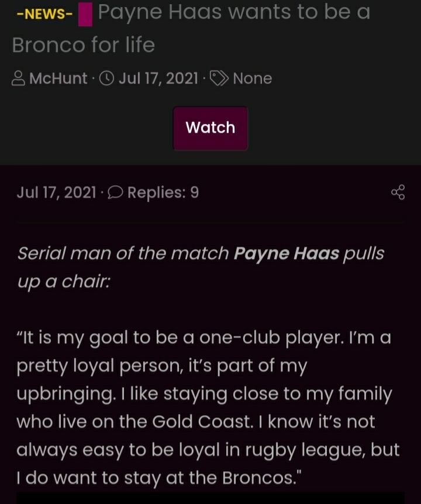Open the post date Jul 17, 2021 permalink
The height and width of the screenshot is (504, 421).
pyautogui.click(x=56, y=192)
